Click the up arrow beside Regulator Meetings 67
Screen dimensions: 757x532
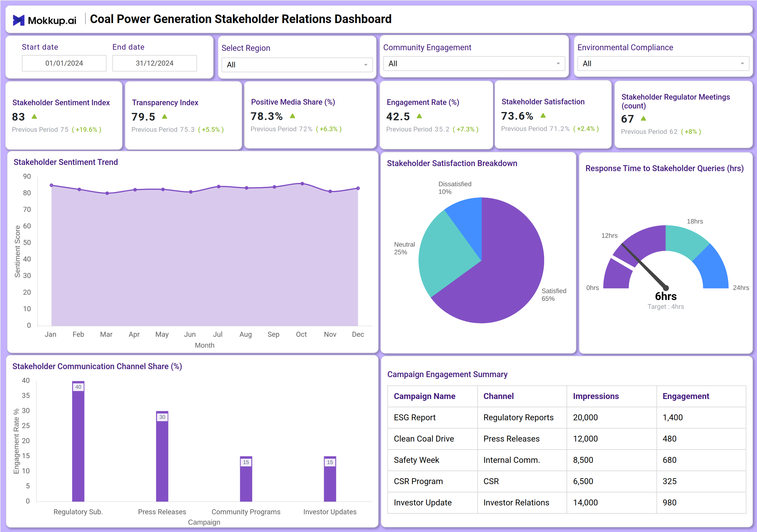(643, 118)
